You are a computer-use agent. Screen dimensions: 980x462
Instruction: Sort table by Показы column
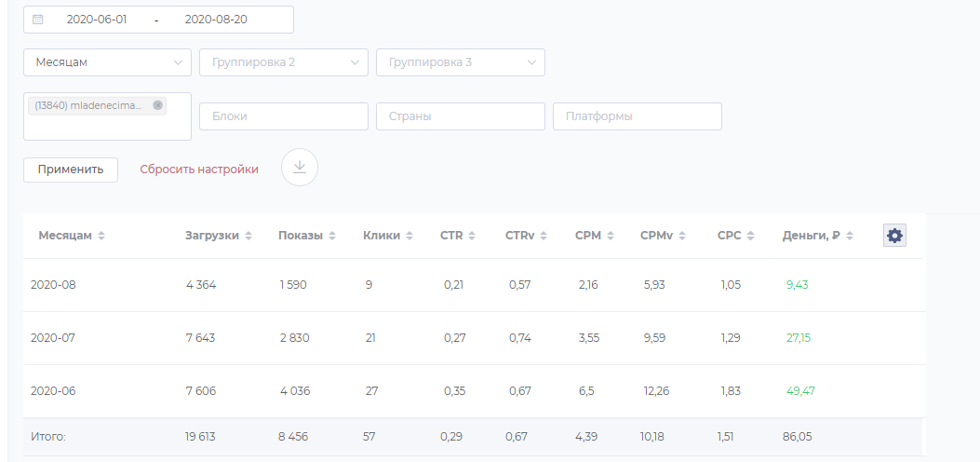coord(307,236)
